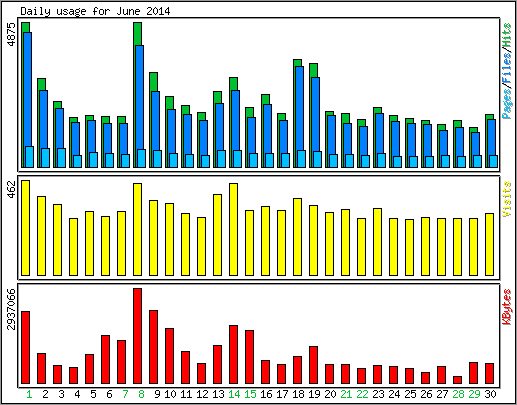This screenshot has height=405, width=517.
Task: Click day label '26' on the axis
Action: [x=426, y=394]
